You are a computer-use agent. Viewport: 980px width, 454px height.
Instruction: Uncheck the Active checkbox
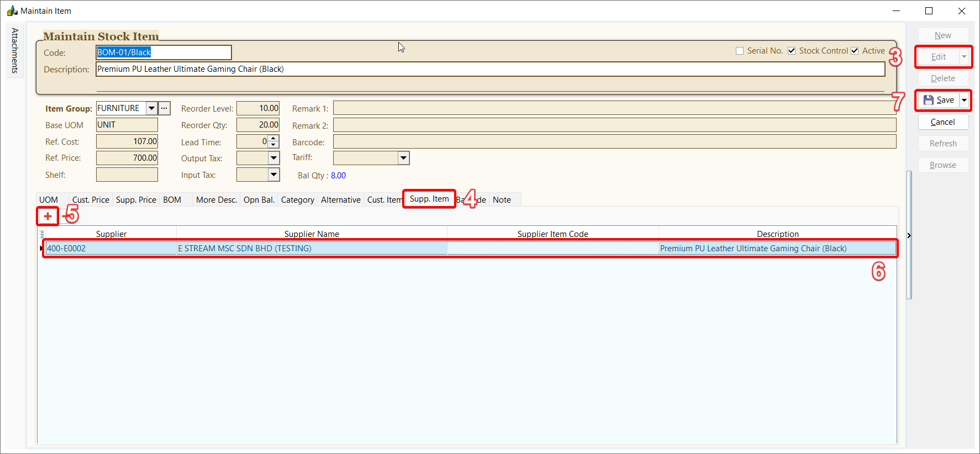pos(855,51)
